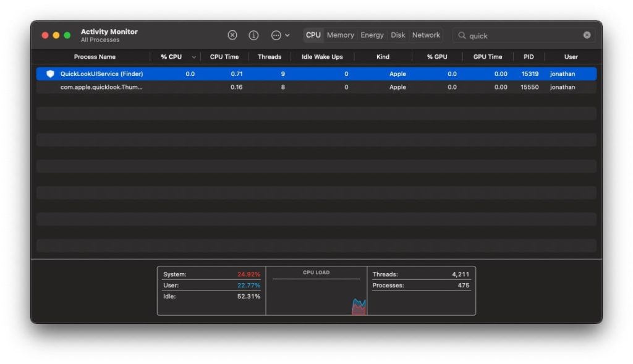633x364 pixels.
Task: Sort by the User column header
Action: coord(571,57)
